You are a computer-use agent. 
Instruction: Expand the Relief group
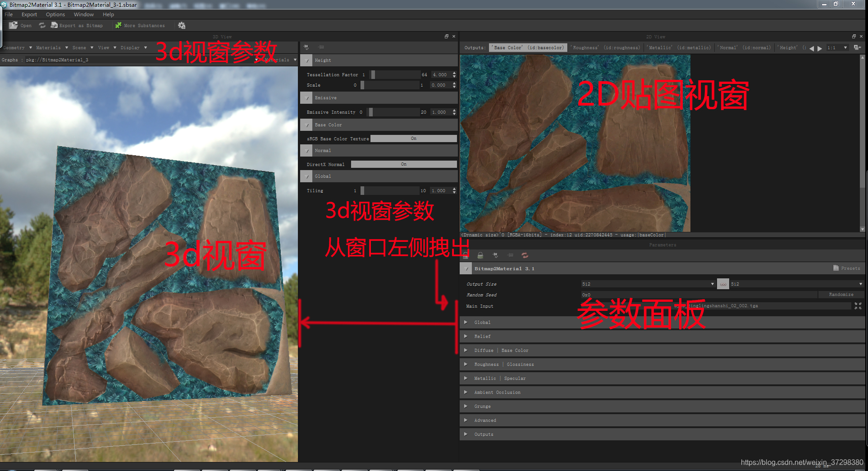click(x=466, y=336)
